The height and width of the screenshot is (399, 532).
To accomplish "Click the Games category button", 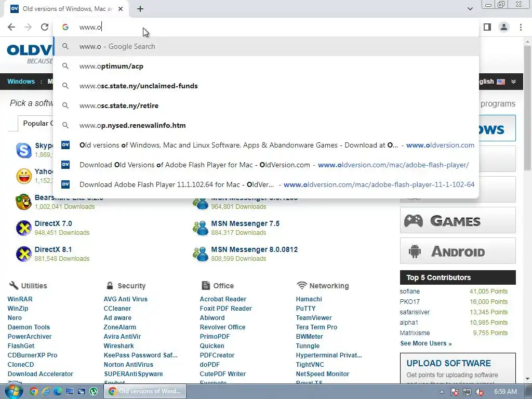I will point(458,220).
